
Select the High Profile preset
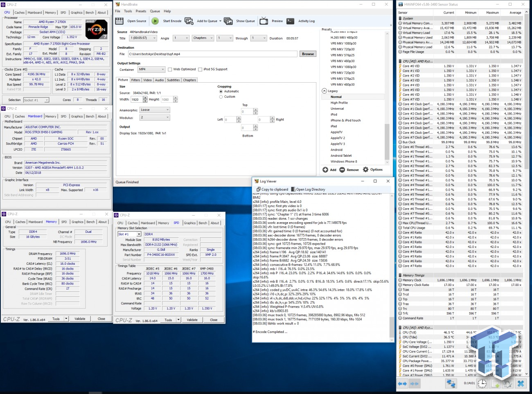pyautogui.click(x=339, y=103)
